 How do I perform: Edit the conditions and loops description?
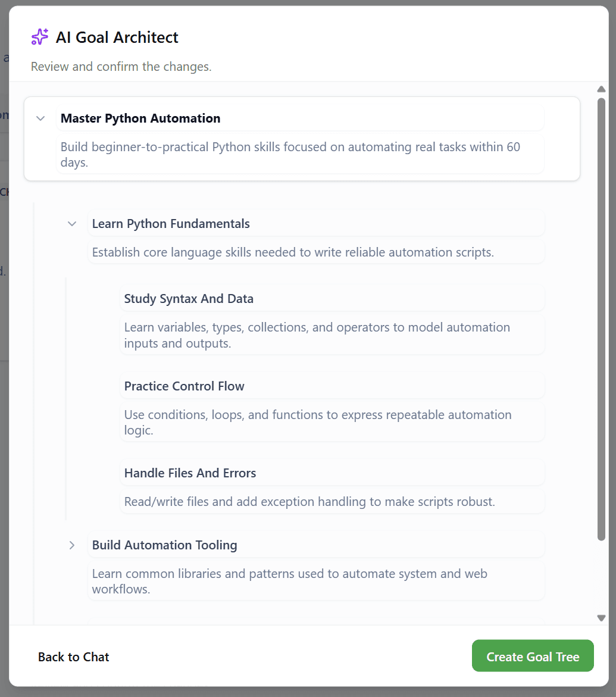pos(332,422)
